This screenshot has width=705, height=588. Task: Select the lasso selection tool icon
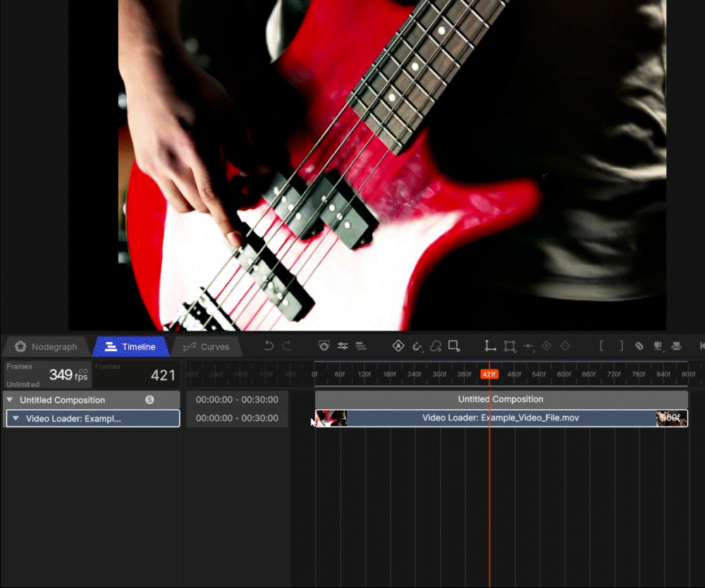tap(436, 346)
